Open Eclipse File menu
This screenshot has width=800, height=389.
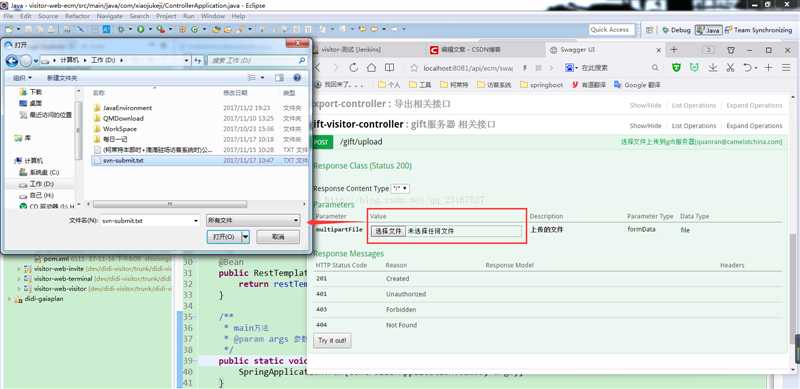tap(9, 16)
